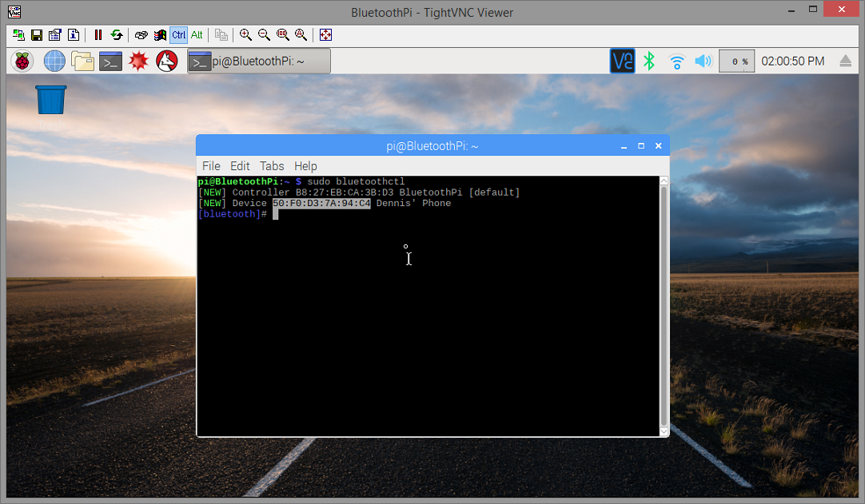Refresh the remote screen
The image size is (865, 504).
coord(117,34)
